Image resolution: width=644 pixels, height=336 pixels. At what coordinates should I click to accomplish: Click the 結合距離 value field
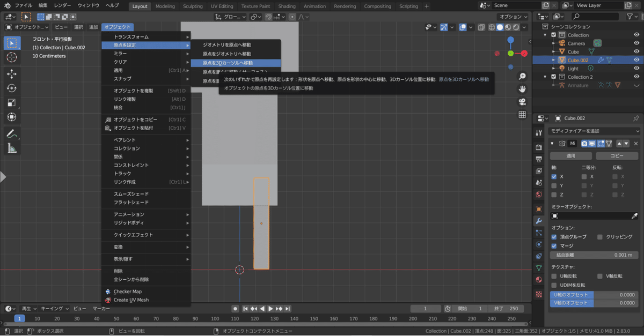(x=595, y=255)
